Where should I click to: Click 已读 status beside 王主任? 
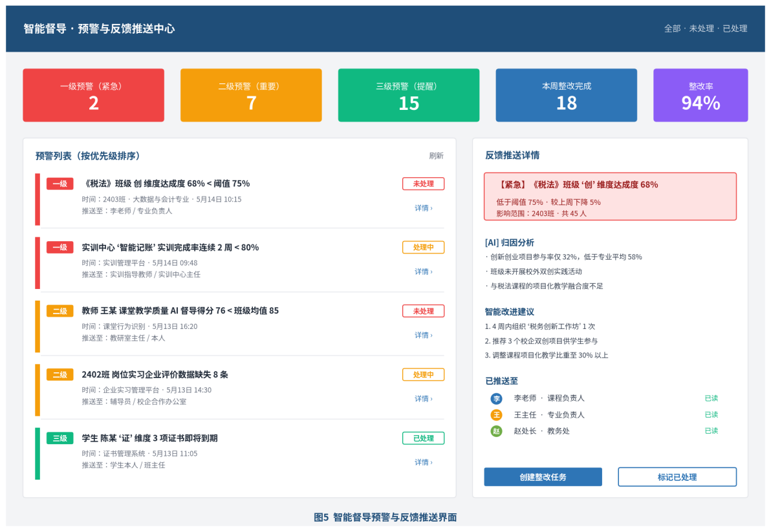711,414
